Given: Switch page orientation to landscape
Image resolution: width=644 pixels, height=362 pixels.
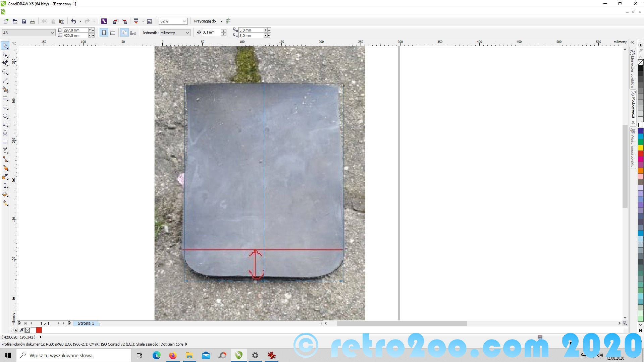Looking at the screenshot, I should [x=113, y=33].
